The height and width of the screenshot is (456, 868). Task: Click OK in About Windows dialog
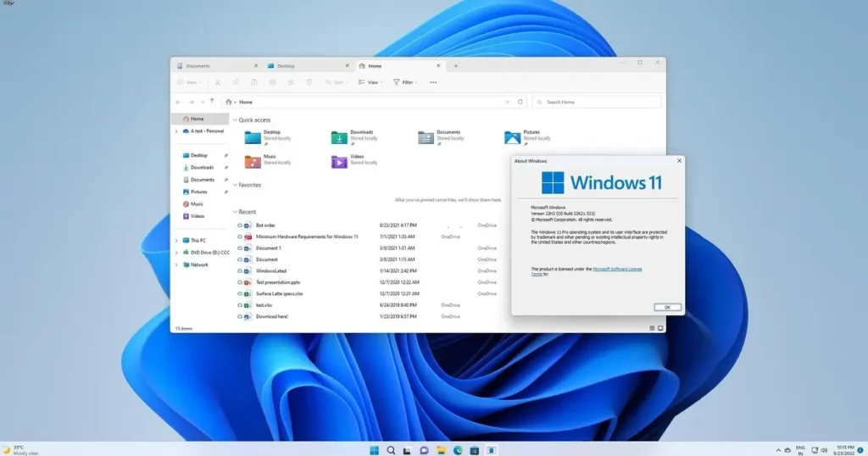(x=667, y=307)
